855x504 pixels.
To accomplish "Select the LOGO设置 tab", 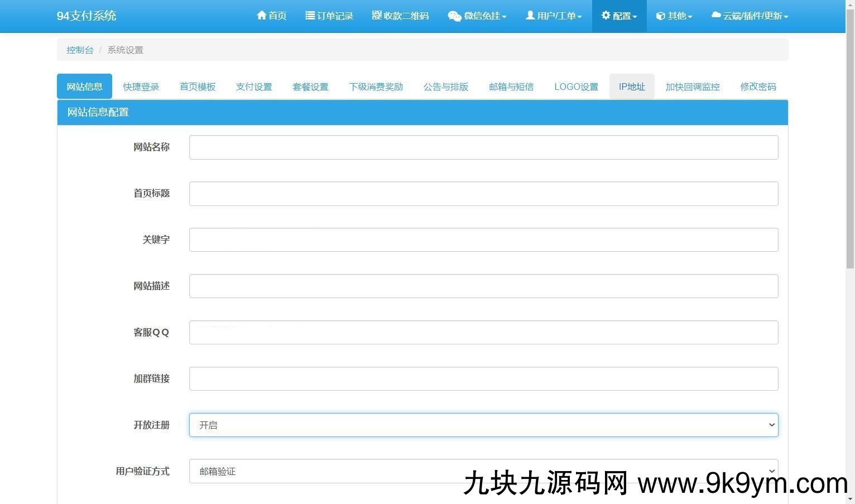I will 576,87.
